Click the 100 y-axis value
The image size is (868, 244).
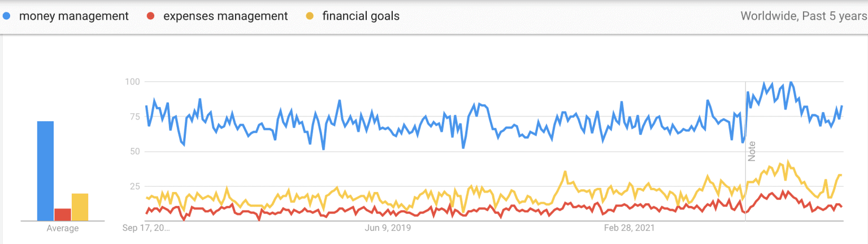point(132,82)
